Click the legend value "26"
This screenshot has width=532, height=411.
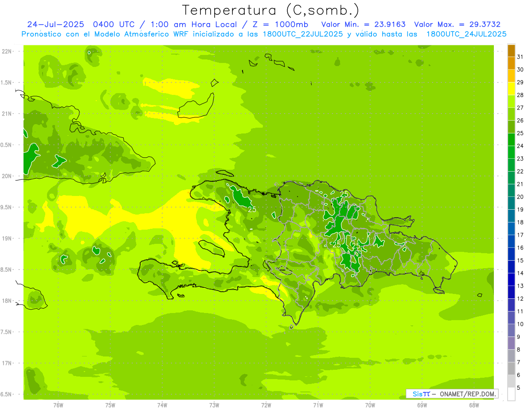520,121
